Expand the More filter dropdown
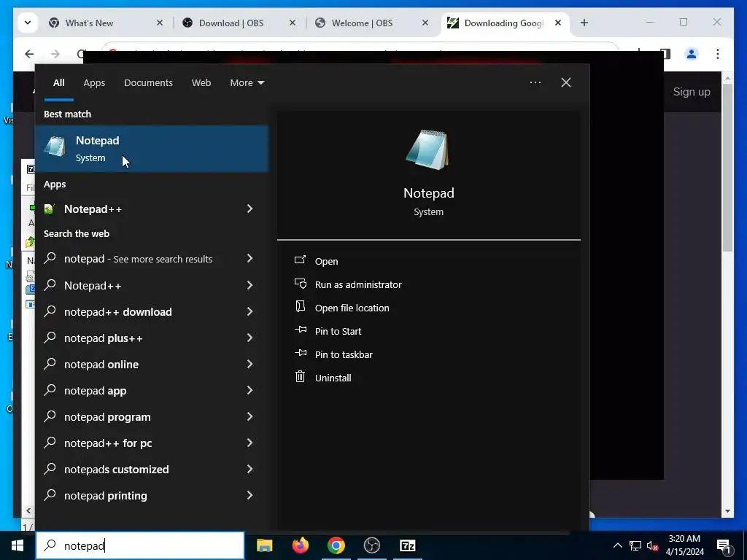The height and width of the screenshot is (560, 747). point(247,82)
